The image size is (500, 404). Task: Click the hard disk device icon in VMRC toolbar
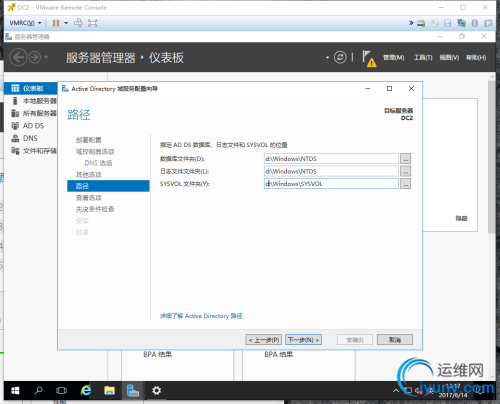tap(421, 23)
